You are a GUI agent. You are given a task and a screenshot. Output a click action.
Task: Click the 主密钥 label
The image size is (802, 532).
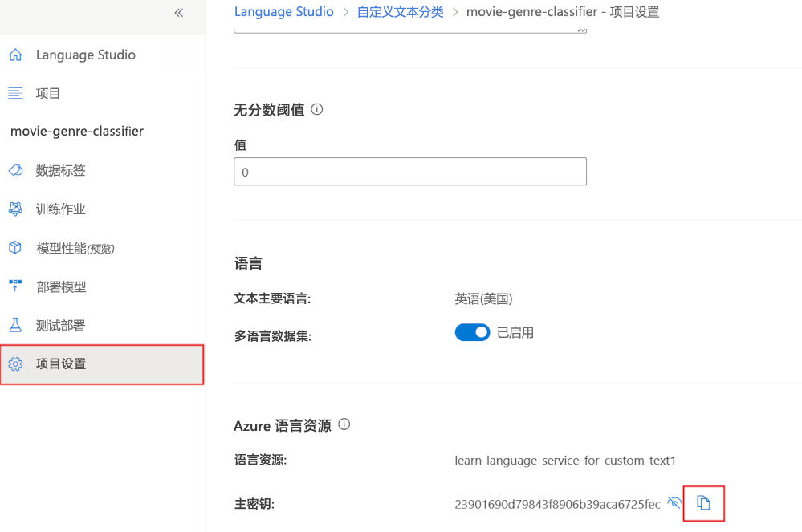(x=254, y=505)
